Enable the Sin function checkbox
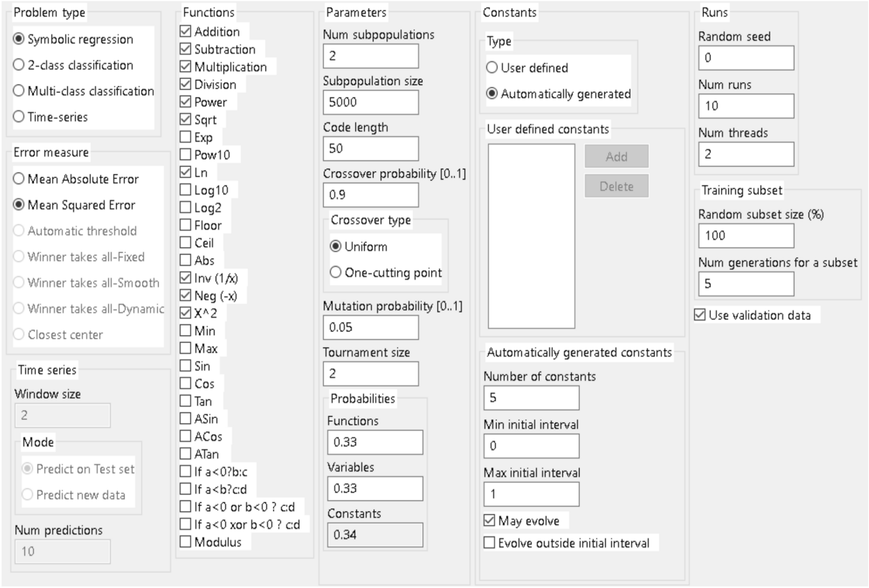 pyautogui.click(x=185, y=366)
